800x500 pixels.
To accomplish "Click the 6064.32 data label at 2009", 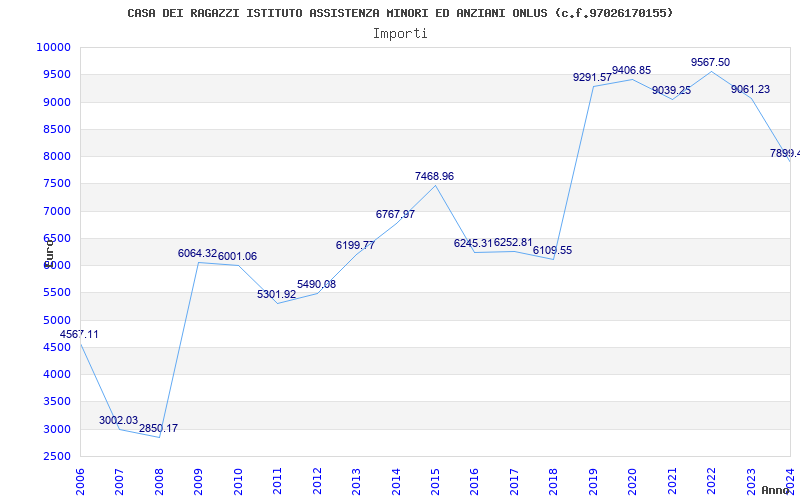I will tap(197, 253).
